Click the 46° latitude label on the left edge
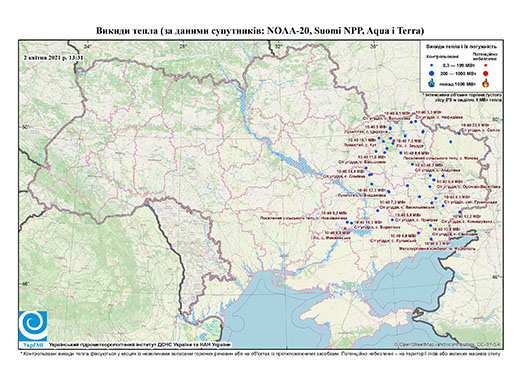 point(25,284)
